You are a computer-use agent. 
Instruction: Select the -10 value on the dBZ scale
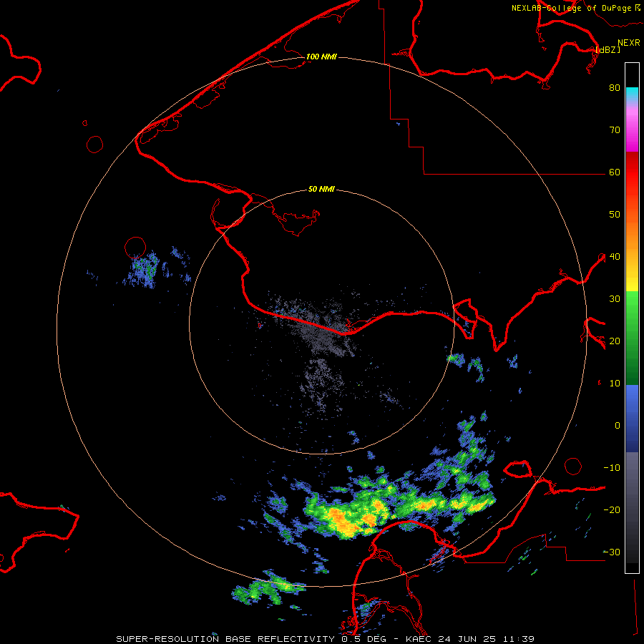point(612,467)
